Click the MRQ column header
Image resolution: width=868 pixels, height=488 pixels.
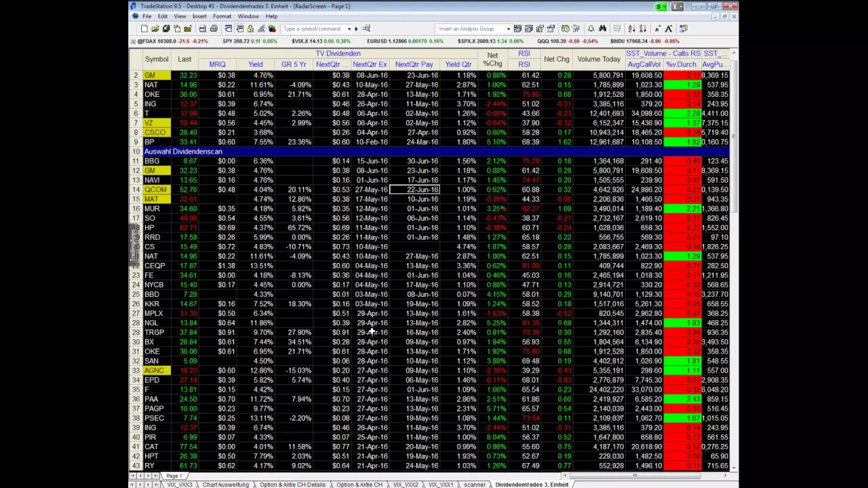217,64
